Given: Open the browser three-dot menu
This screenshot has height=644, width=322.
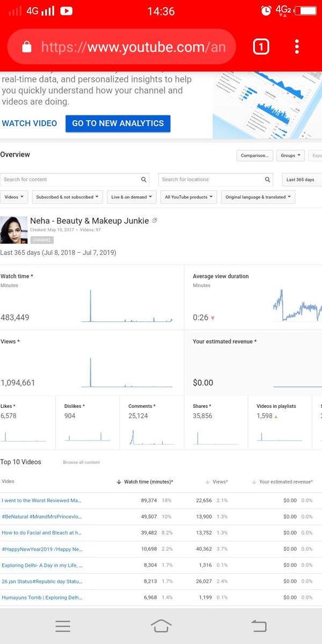Looking at the screenshot, I should (297, 47).
